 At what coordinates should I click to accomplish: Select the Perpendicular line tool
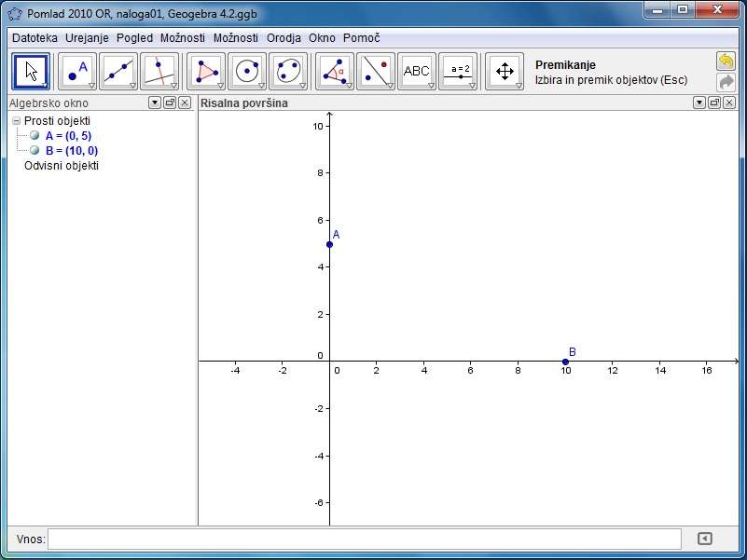pos(159,71)
